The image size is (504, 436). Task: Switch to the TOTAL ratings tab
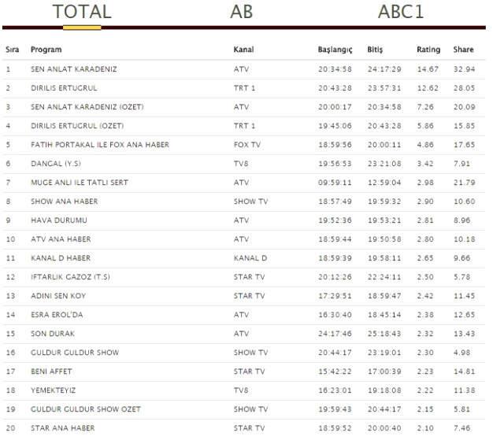tap(82, 13)
